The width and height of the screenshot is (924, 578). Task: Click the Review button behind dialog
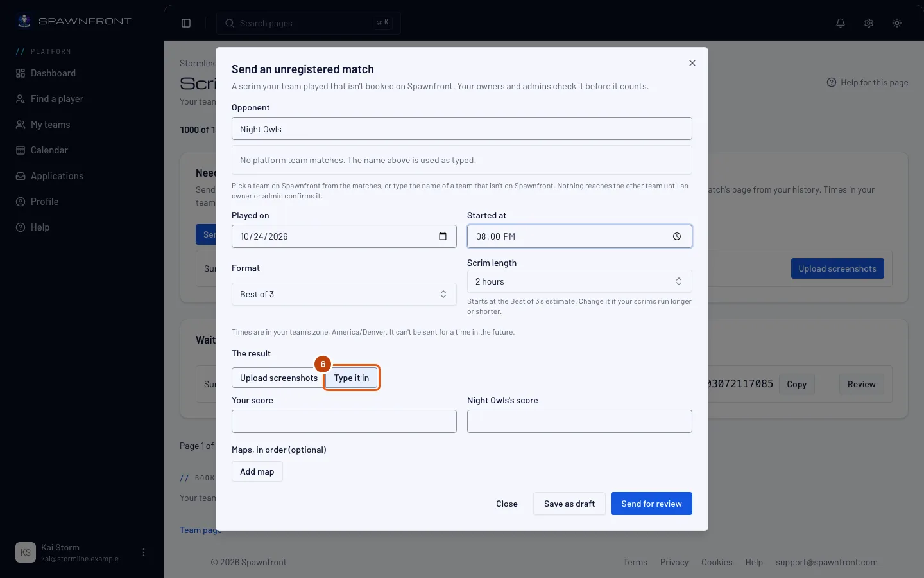click(x=862, y=384)
